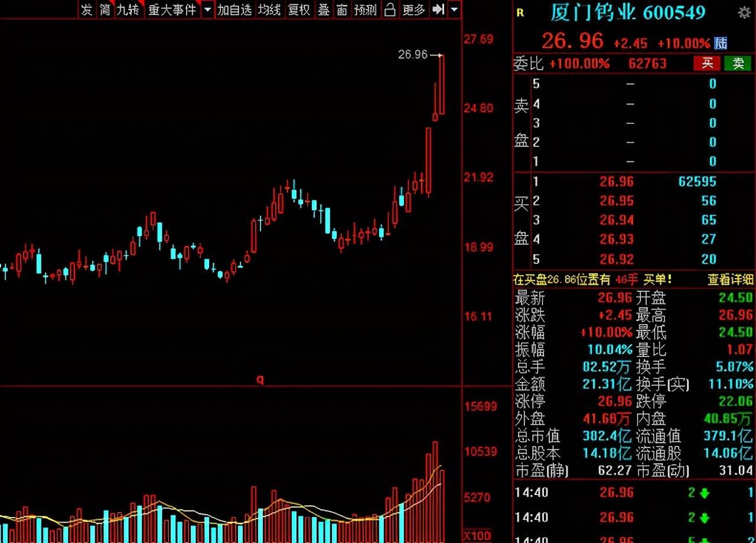The height and width of the screenshot is (543, 756).
Task: Select the 重大事件 toolbar item
Action: pos(172,9)
